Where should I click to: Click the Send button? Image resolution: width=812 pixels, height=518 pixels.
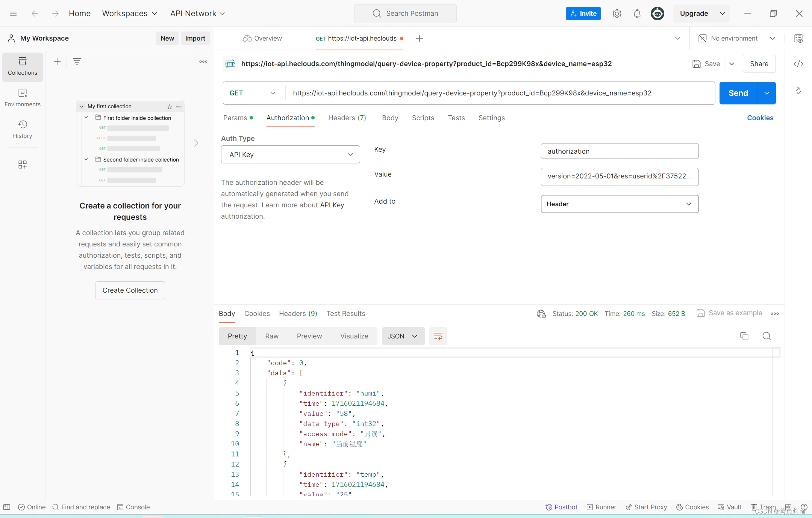point(738,93)
